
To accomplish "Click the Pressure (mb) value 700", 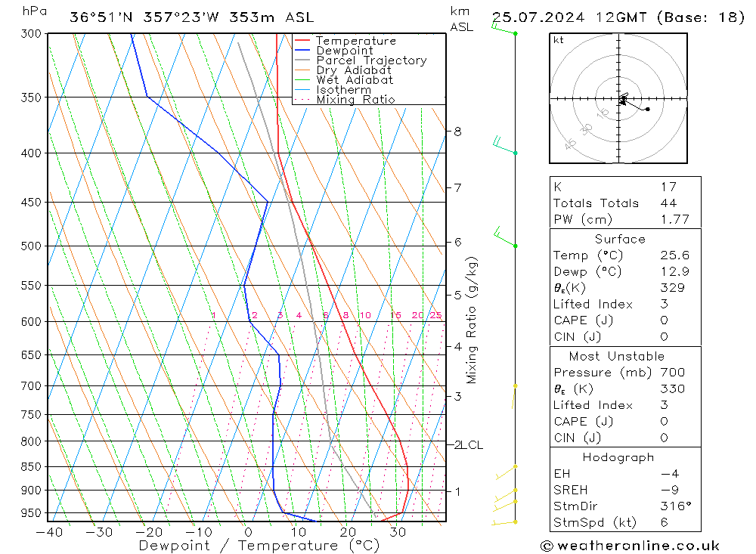I will coord(673,372).
